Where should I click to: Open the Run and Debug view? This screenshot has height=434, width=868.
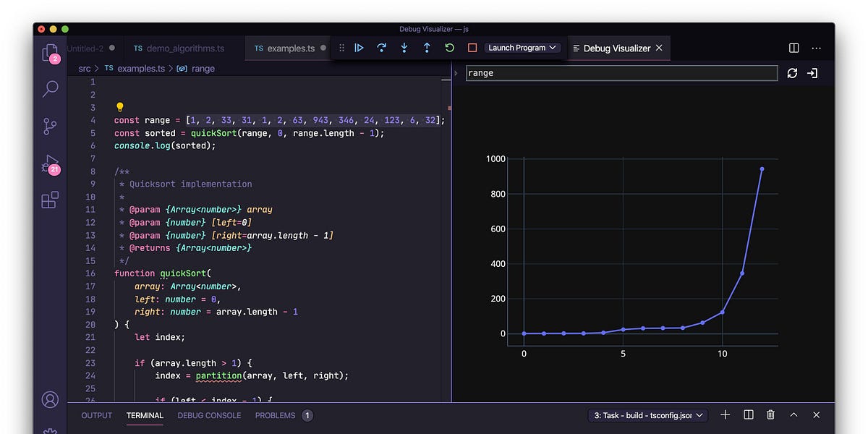[50, 163]
